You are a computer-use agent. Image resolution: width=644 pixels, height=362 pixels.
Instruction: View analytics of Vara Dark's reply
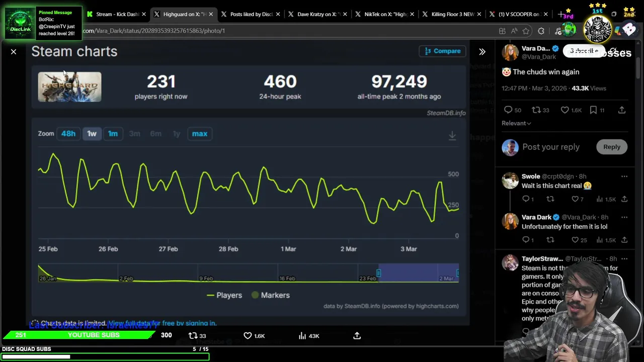[606, 240]
